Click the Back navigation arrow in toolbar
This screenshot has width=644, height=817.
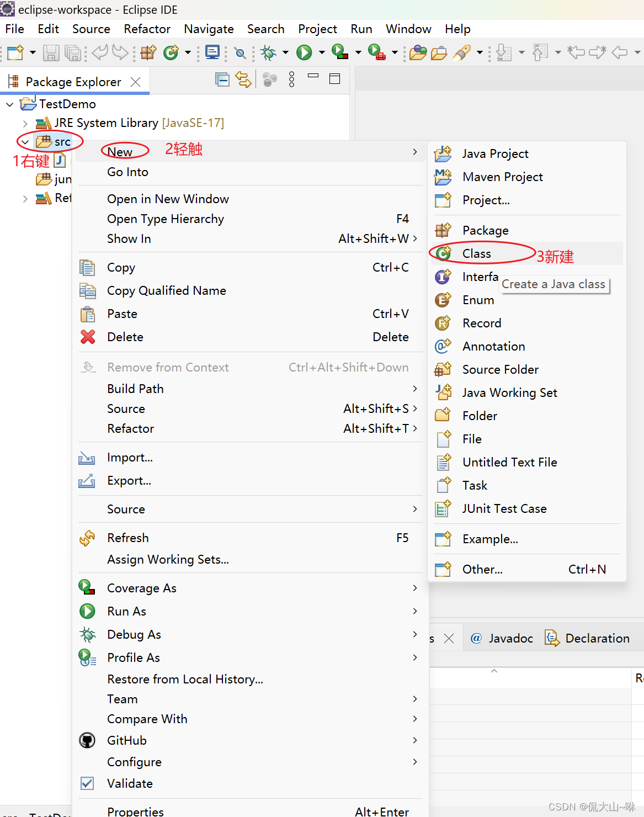pyautogui.click(x=620, y=52)
